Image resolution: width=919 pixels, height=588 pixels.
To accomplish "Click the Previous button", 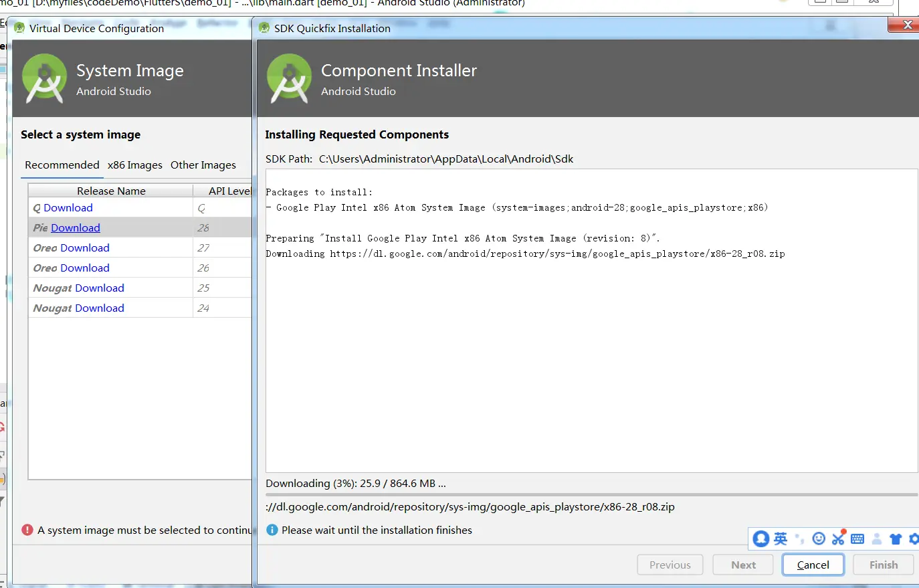I will [670, 565].
